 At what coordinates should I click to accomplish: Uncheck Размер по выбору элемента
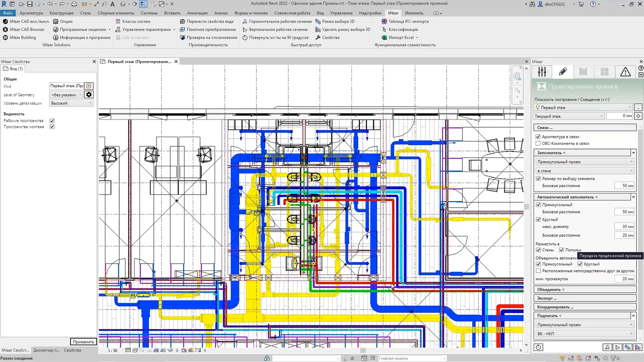(x=538, y=179)
